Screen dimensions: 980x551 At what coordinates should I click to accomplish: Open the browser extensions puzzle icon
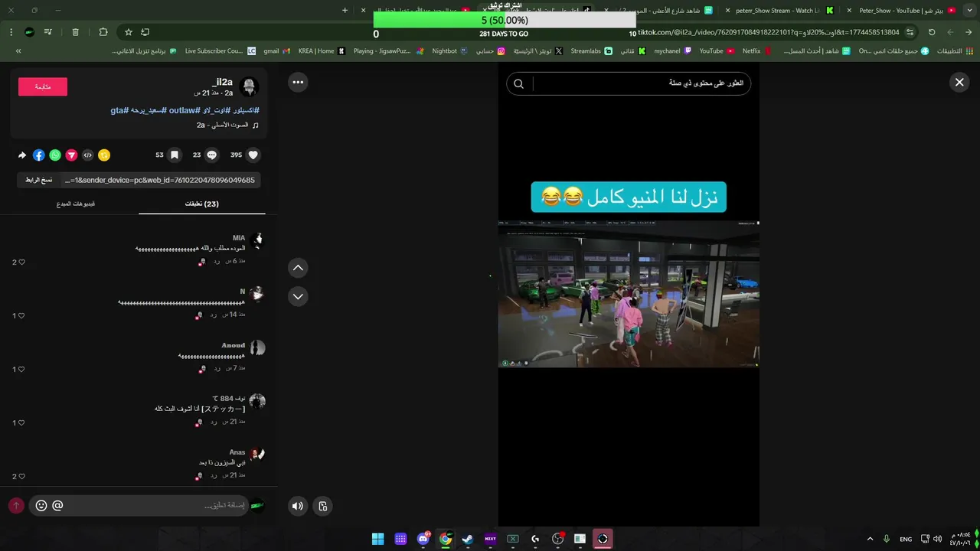click(103, 32)
